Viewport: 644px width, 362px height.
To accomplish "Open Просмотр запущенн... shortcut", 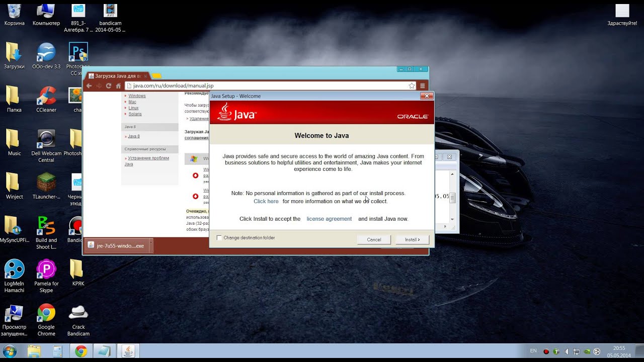I will coord(14,320).
